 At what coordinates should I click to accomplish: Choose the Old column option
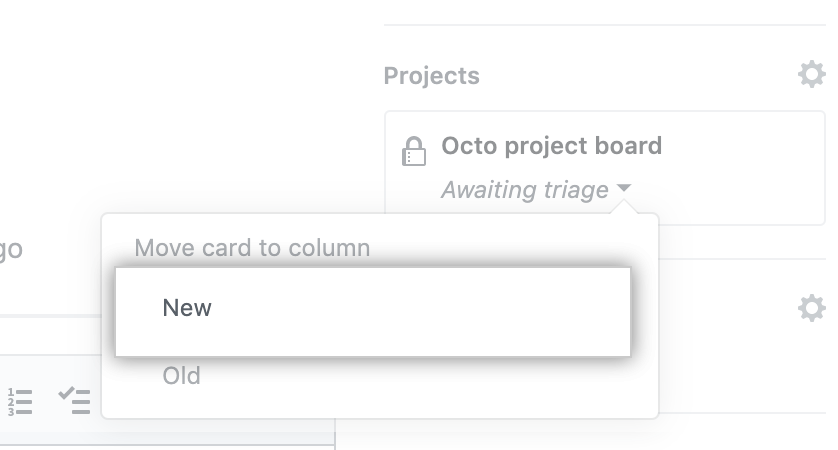(181, 376)
